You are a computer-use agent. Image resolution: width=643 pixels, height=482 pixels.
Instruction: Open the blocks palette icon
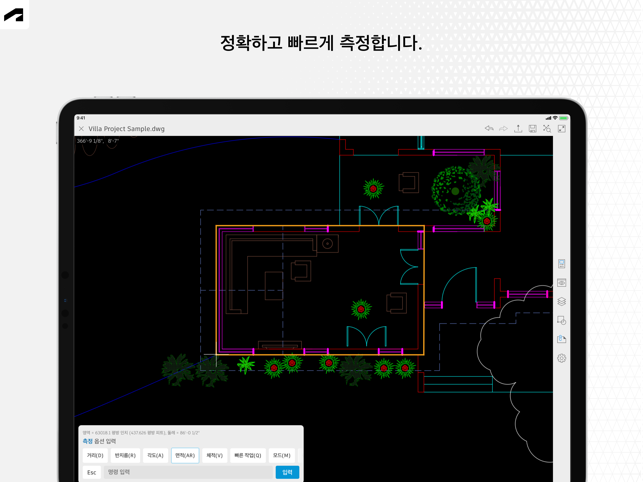(562, 339)
